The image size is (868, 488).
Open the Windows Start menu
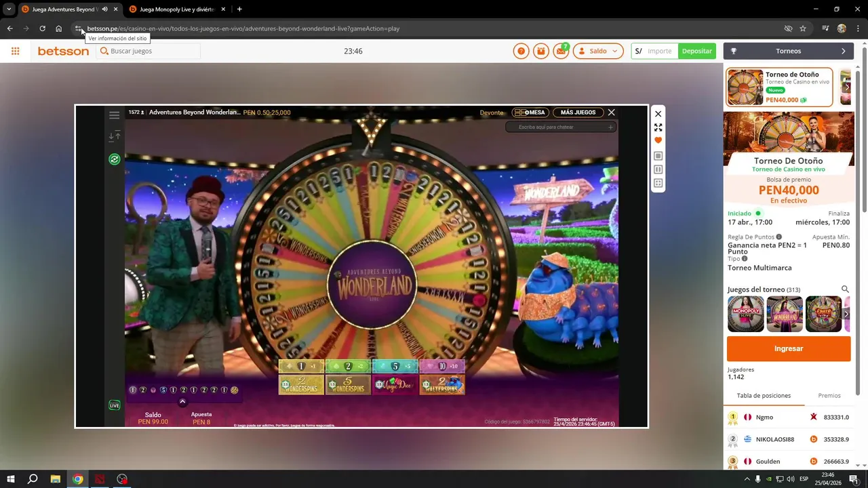[x=11, y=479]
